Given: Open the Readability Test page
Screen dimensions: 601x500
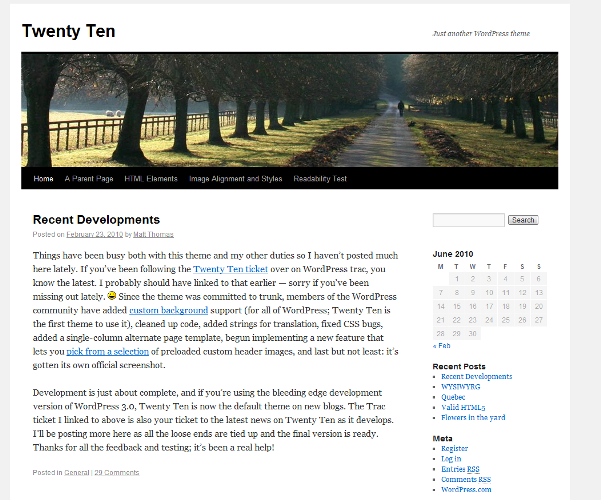Looking at the screenshot, I should pos(320,179).
